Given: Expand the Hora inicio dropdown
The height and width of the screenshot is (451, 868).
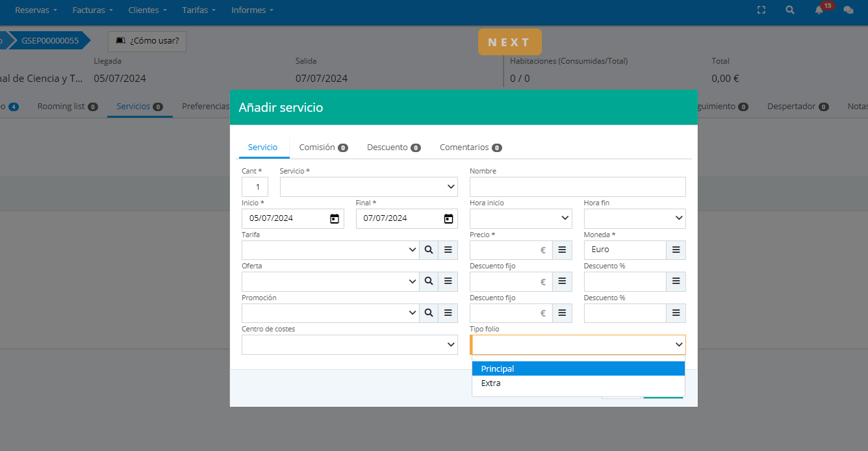Looking at the screenshot, I should tap(520, 218).
